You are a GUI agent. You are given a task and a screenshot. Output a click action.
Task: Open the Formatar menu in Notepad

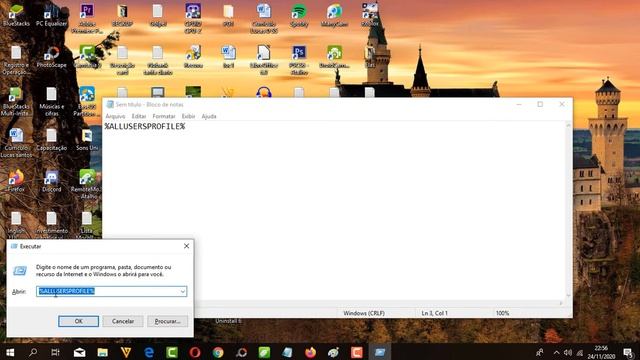point(164,116)
